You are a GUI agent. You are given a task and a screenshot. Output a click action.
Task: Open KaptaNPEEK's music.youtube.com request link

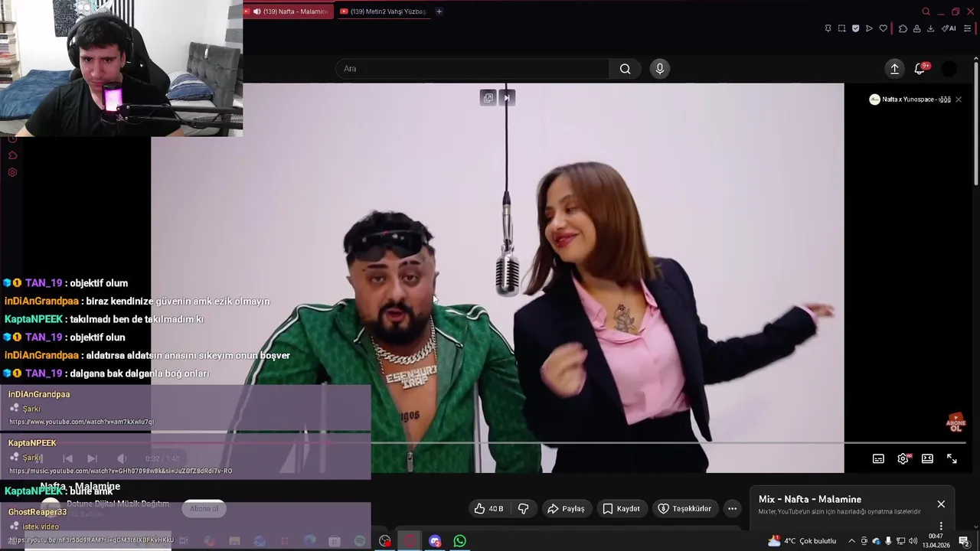(120, 471)
